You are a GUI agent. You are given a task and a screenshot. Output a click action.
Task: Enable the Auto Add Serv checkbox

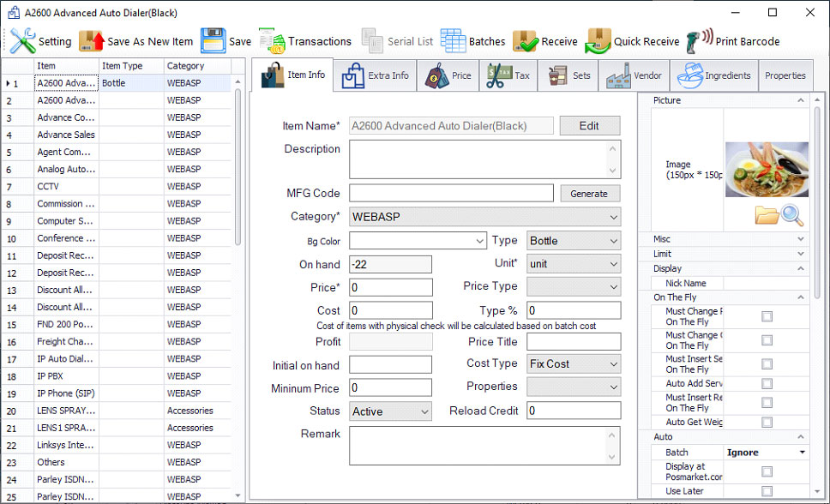[767, 383]
